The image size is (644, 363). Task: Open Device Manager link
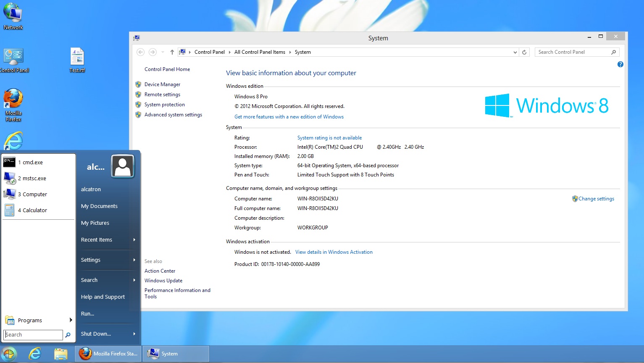[x=162, y=84]
